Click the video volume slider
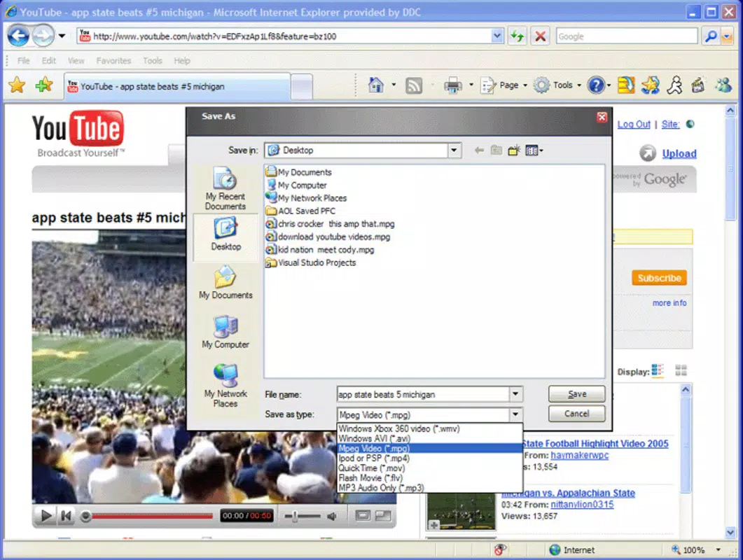 [303, 516]
